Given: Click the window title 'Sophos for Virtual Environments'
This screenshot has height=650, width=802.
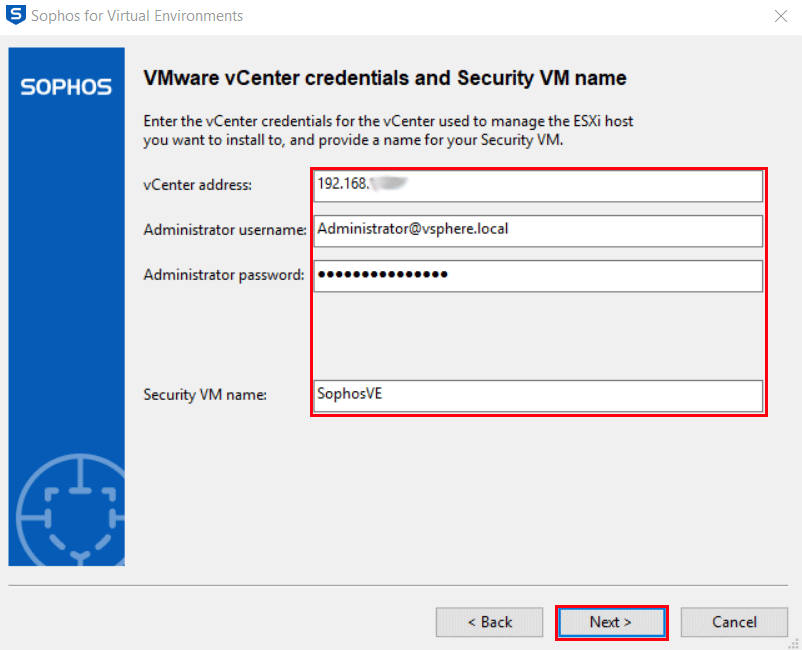Looking at the screenshot, I should point(137,16).
